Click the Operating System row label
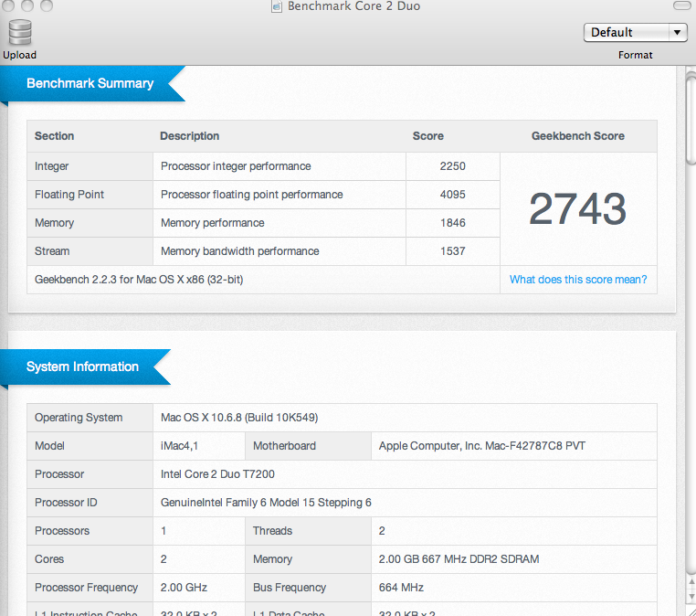 [x=79, y=418]
